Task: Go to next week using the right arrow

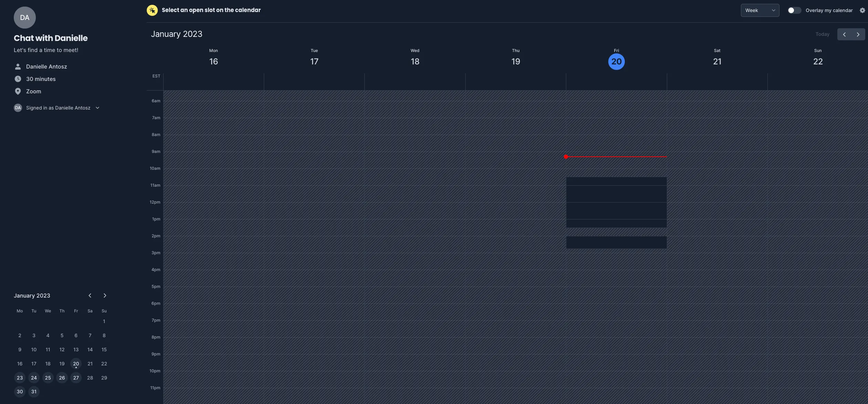Action: [x=858, y=34]
